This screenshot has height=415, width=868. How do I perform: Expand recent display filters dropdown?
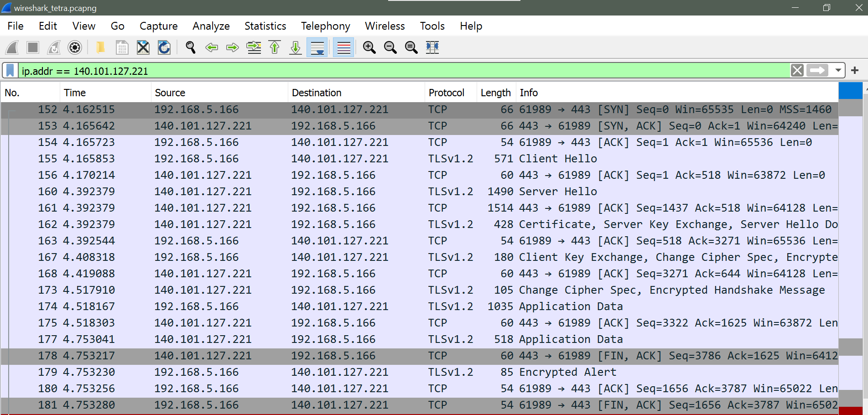(x=838, y=71)
